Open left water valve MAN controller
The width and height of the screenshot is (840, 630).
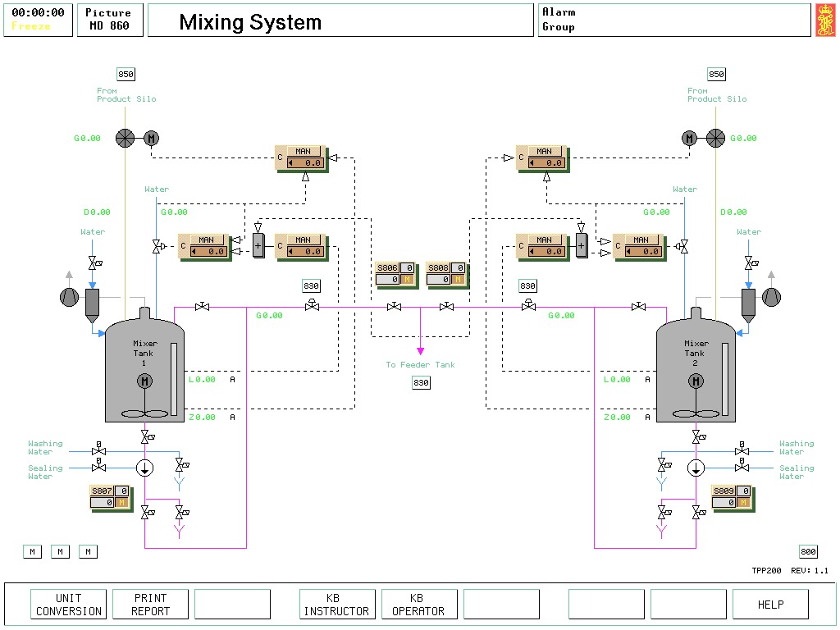(203, 246)
